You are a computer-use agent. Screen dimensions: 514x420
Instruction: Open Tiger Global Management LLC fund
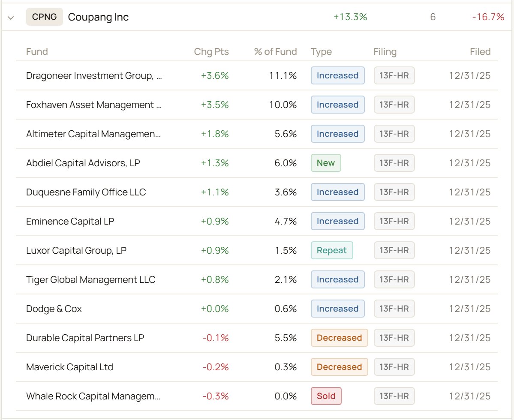point(91,279)
